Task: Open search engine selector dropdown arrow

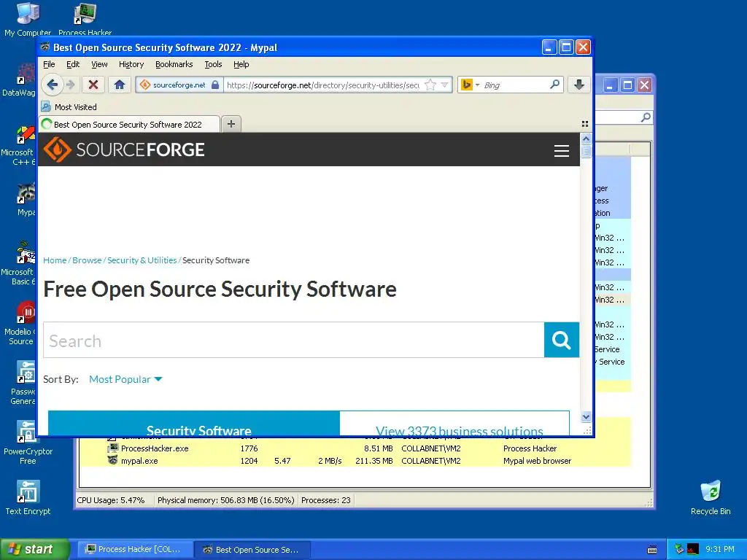Action: [477, 85]
